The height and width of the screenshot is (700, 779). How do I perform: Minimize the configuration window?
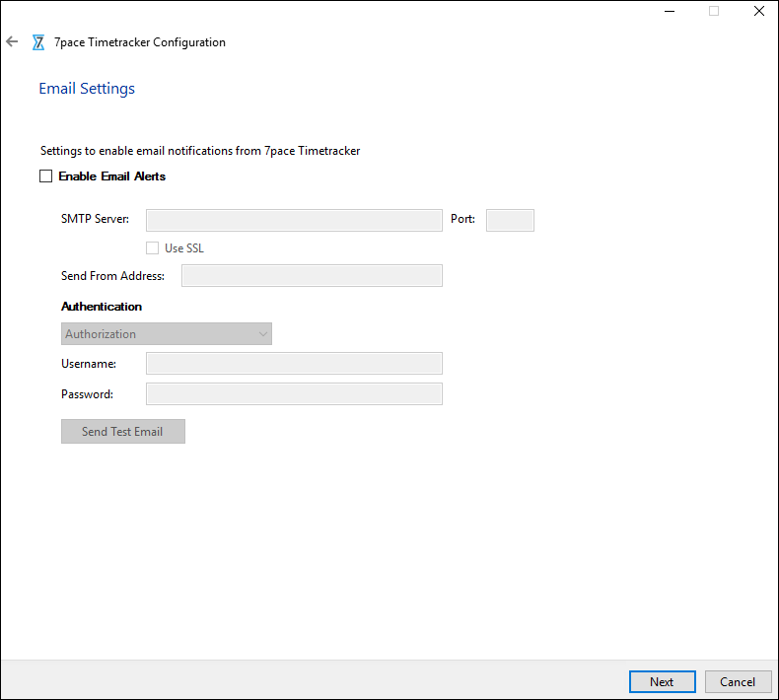(x=670, y=11)
